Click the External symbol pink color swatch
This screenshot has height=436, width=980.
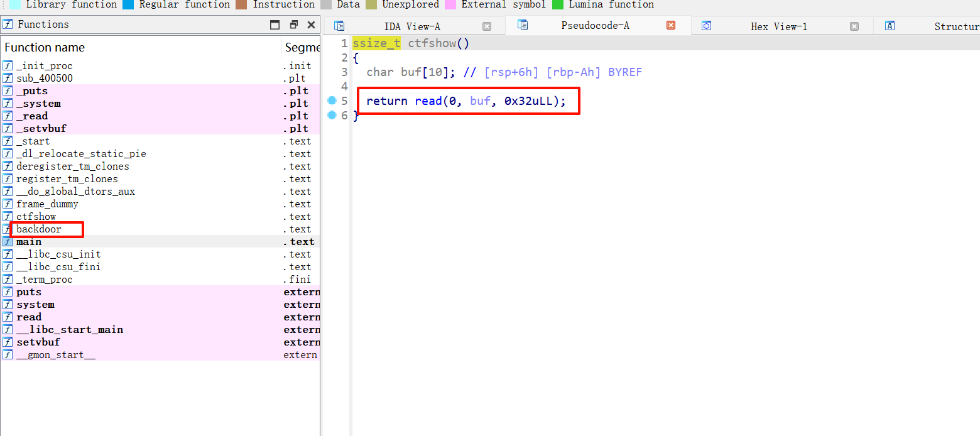(450, 4)
